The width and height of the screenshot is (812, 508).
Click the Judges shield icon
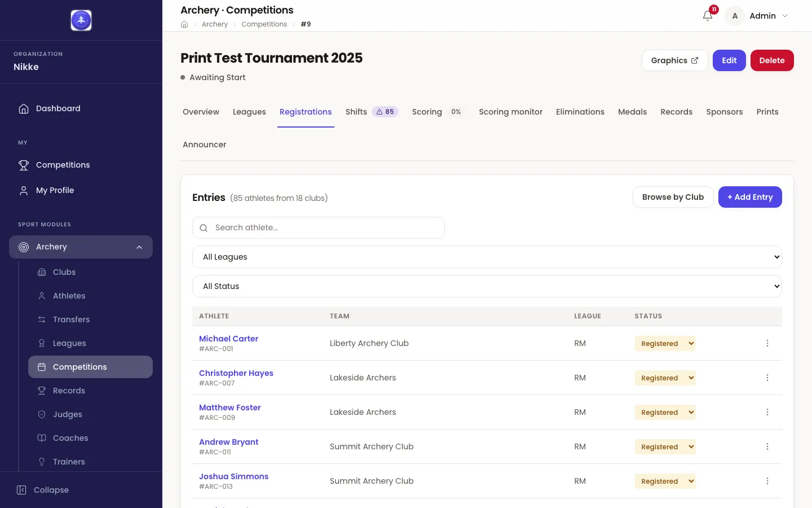pyautogui.click(x=42, y=414)
